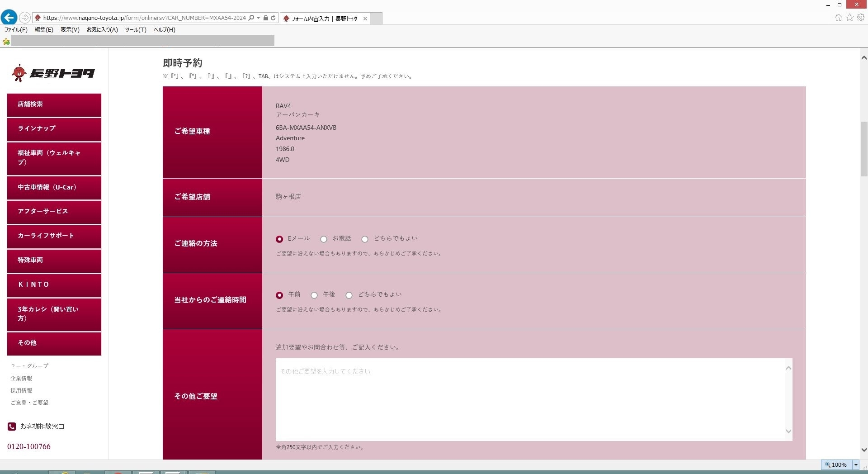This screenshot has height=474, width=868.
Task: Click the 6BA-MXAA54-ANXVB model code text
Action: point(306,128)
